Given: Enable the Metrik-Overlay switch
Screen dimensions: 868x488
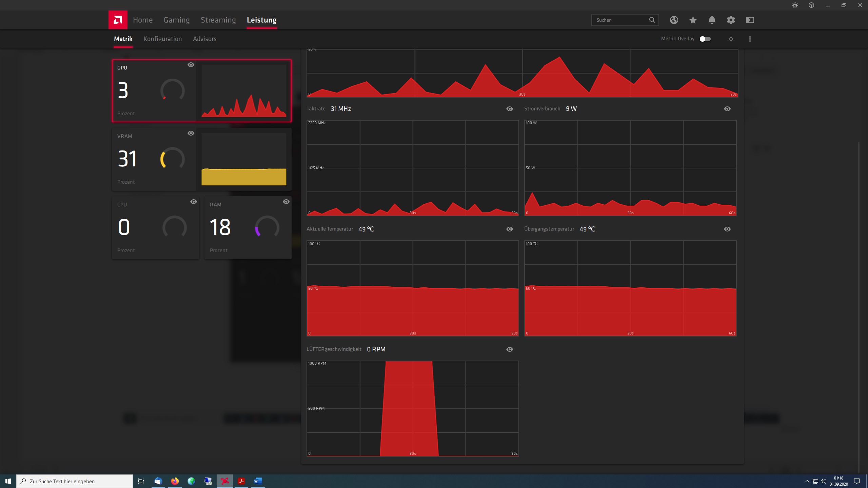Looking at the screenshot, I should 705,39.
